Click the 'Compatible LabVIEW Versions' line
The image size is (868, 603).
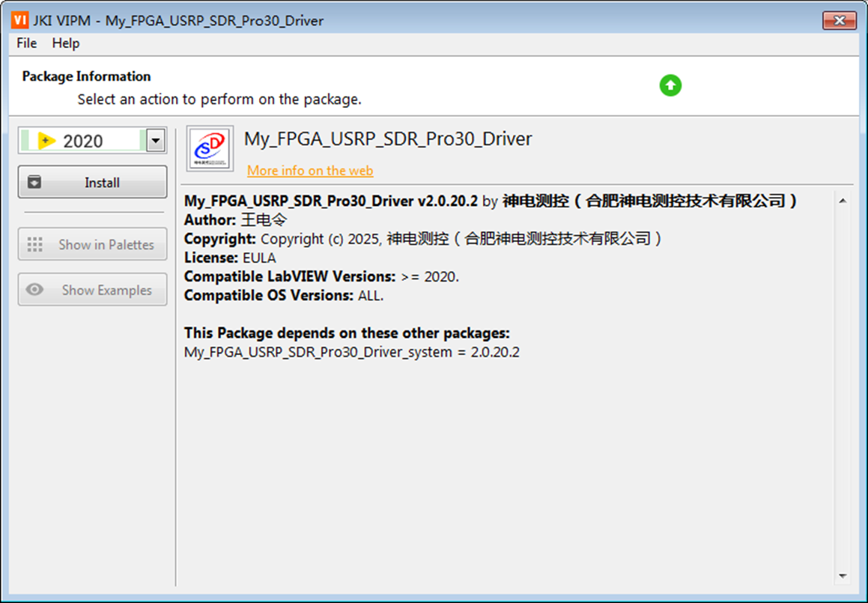(x=321, y=276)
